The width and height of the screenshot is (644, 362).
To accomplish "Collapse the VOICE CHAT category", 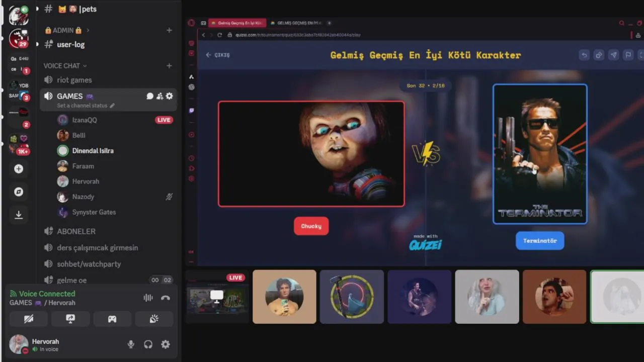I will [x=65, y=66].
